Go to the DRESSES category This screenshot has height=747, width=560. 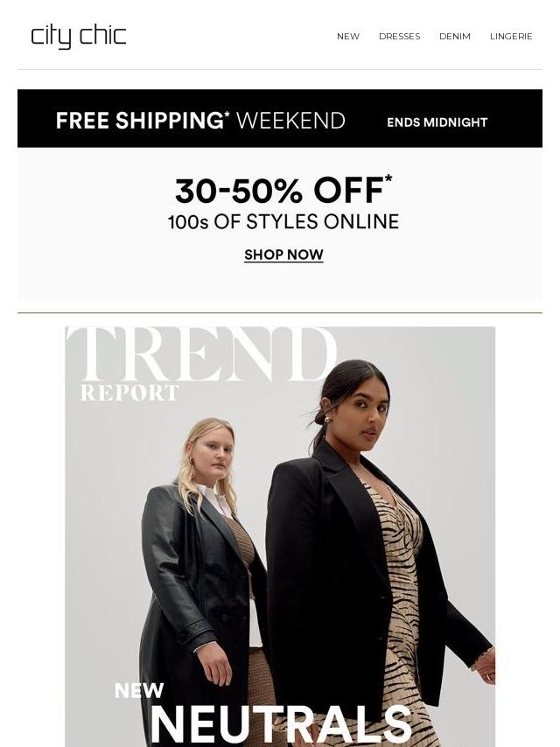point(399,36)
